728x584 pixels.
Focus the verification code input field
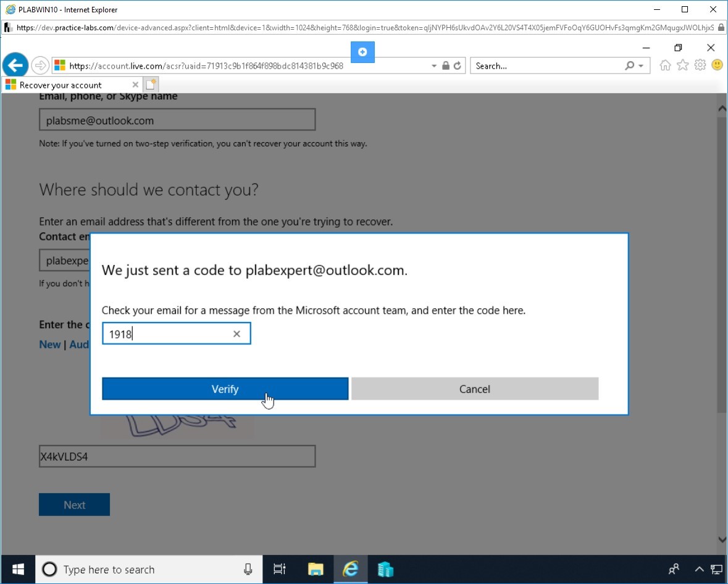tap(177, 334)
